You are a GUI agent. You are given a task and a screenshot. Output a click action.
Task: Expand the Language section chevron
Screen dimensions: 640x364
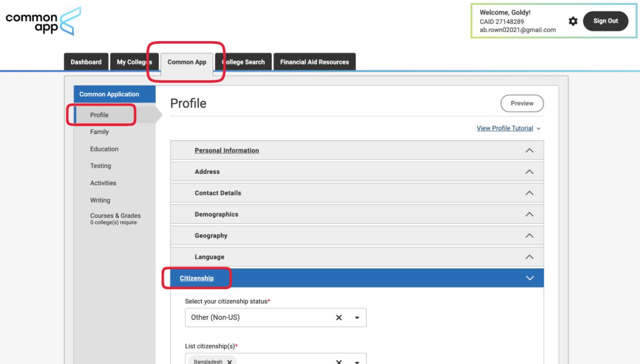click(x=529, y=257)
